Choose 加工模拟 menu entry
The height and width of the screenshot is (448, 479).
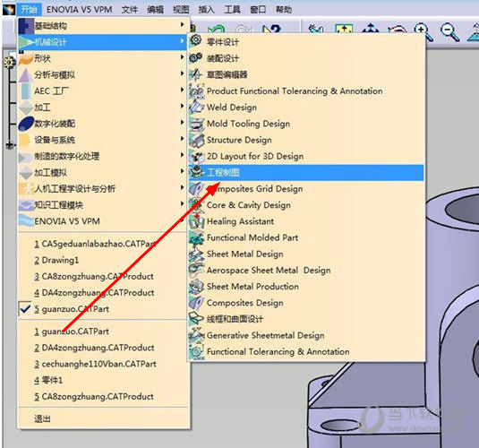102,172
